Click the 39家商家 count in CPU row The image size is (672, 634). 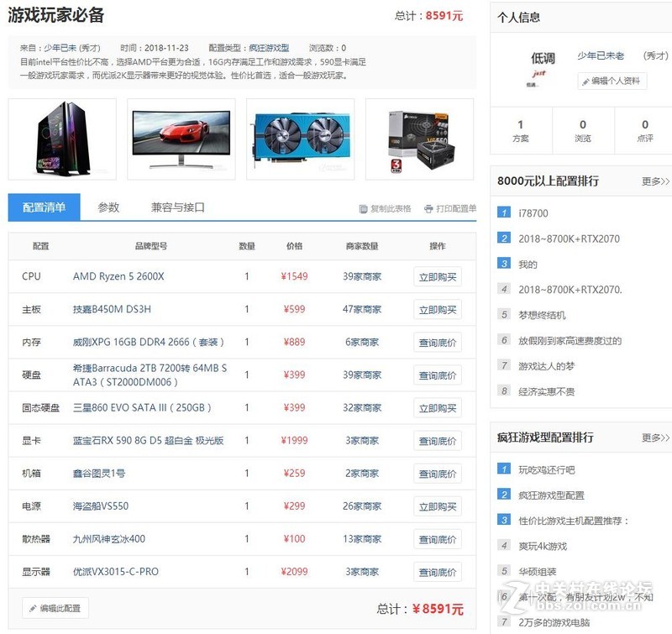(x=362, y=276)
